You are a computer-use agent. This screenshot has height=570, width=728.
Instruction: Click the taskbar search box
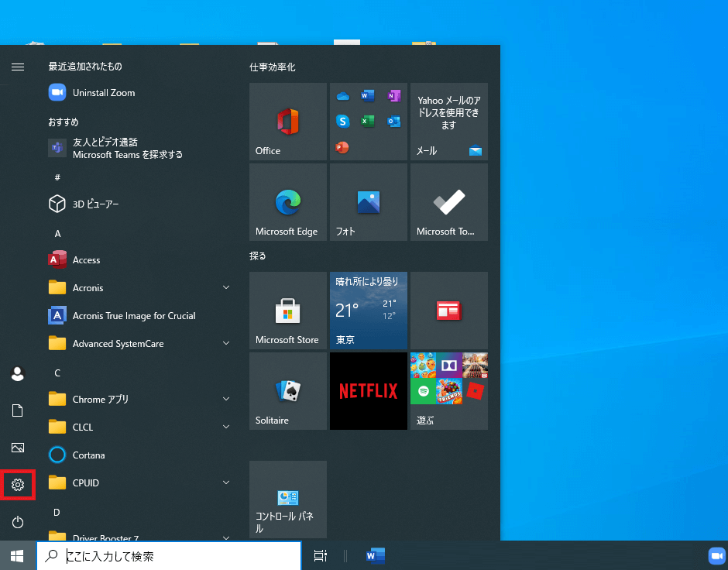click(169, 555)
